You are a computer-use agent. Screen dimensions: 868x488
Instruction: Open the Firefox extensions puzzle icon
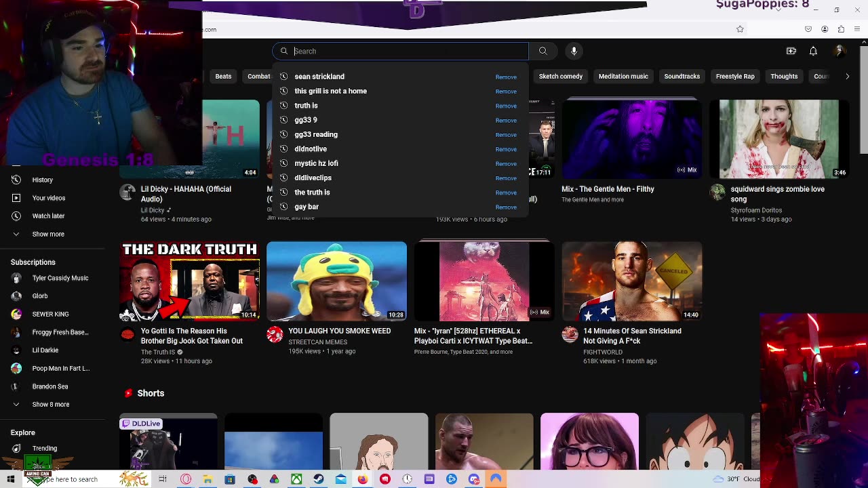click(841, 29)
